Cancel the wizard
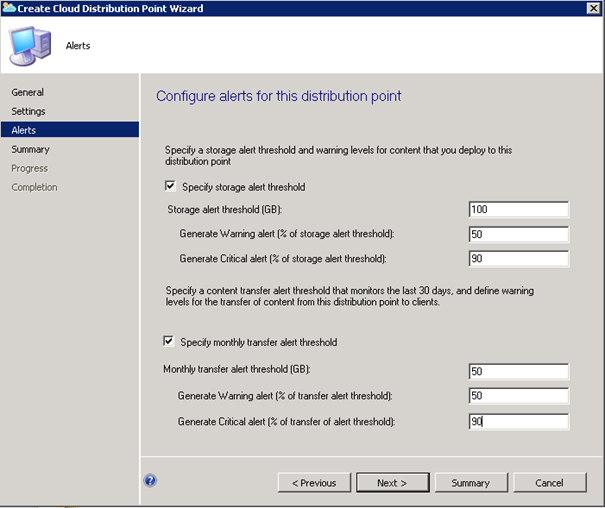605x508 pixels. click(x=549, y=483)
